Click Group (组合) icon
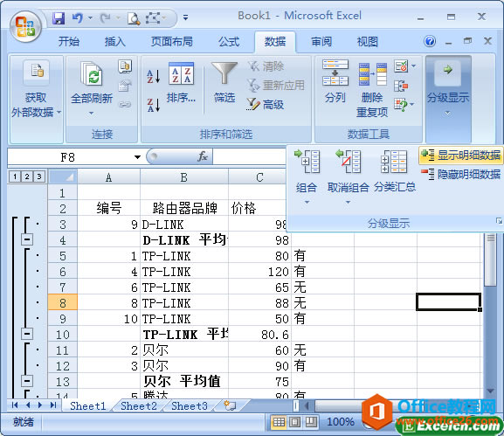Screen dimensions: 504x436 pyautogui.click(x=307, y=162)
